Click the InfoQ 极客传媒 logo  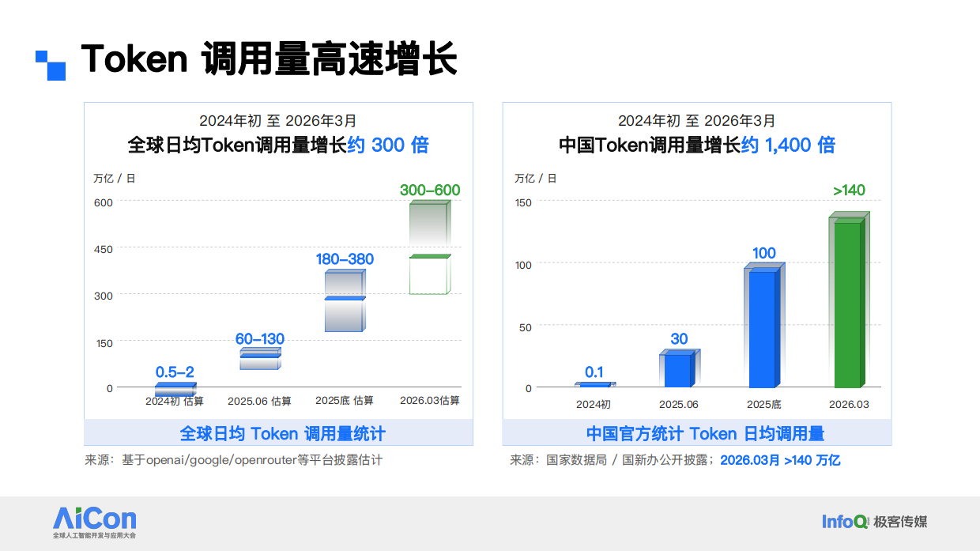click(874, 522)
